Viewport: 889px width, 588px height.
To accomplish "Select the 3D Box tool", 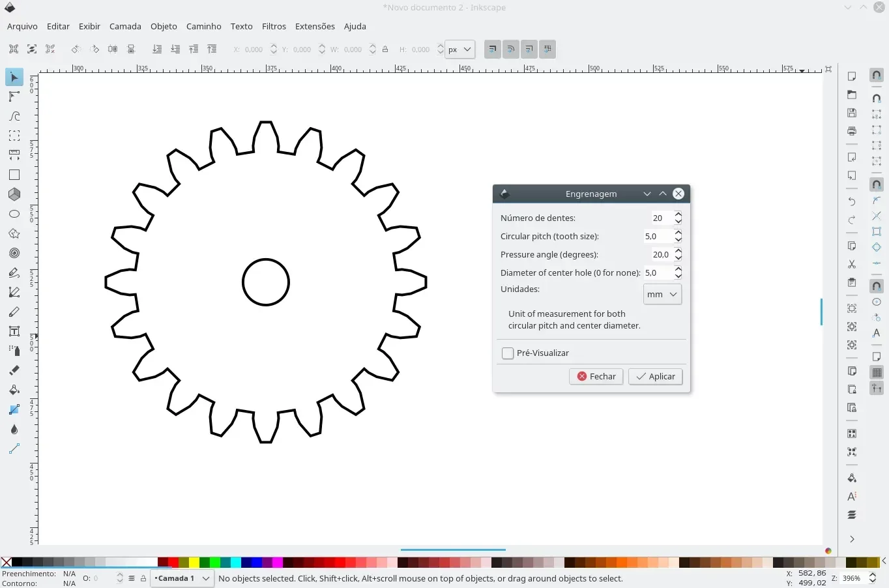I will pos(14,194).
